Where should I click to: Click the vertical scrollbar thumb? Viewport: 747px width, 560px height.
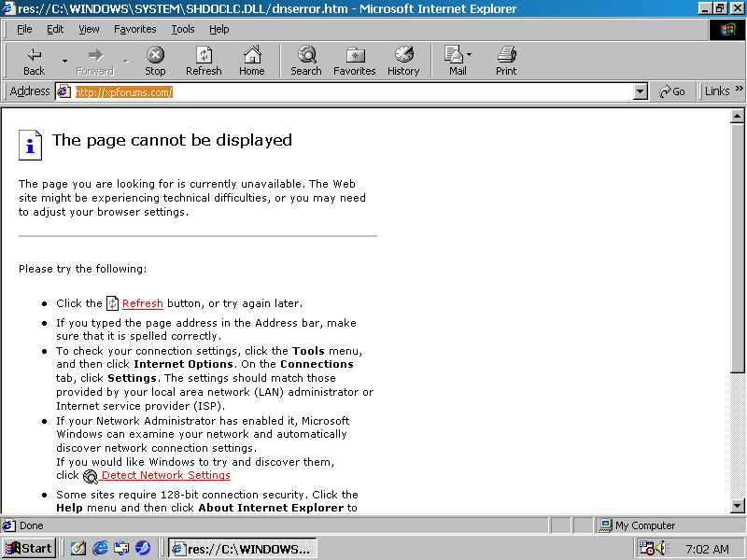pos(737,248)
